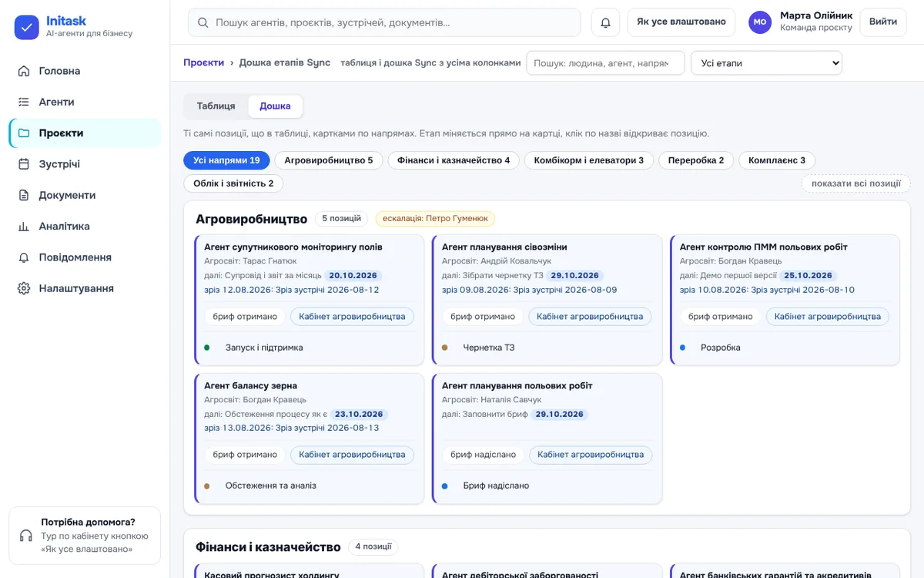Enable the Комбікорм і елеватори 3 filter

point(589,160)
